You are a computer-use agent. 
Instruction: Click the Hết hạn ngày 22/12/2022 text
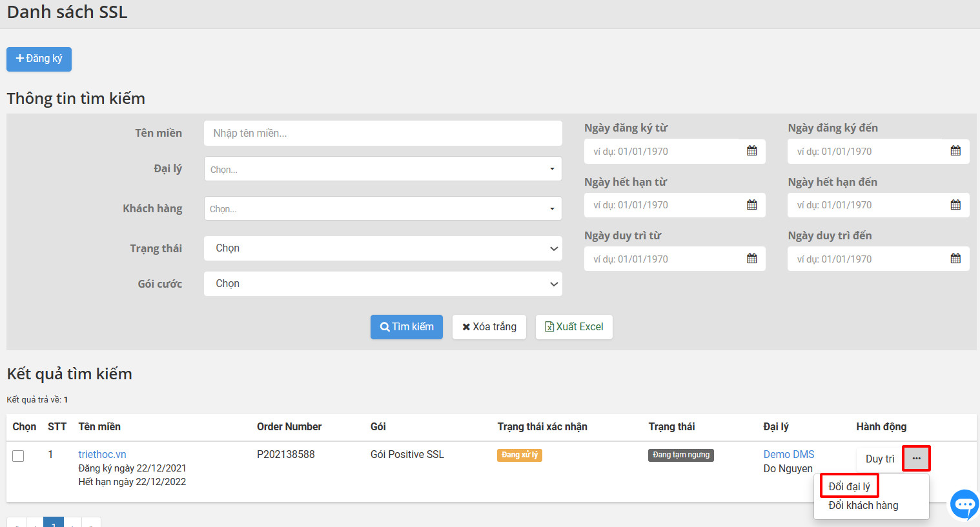point(132,482)
